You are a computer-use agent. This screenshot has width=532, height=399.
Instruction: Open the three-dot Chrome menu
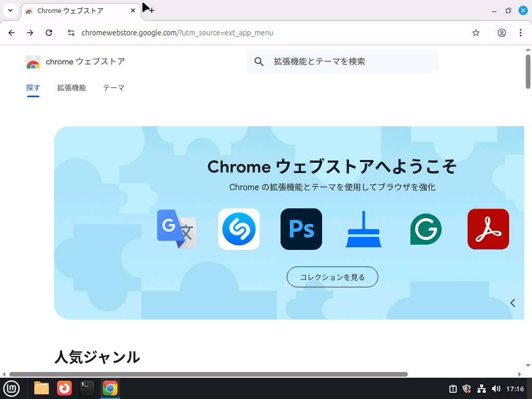[521, 32]
